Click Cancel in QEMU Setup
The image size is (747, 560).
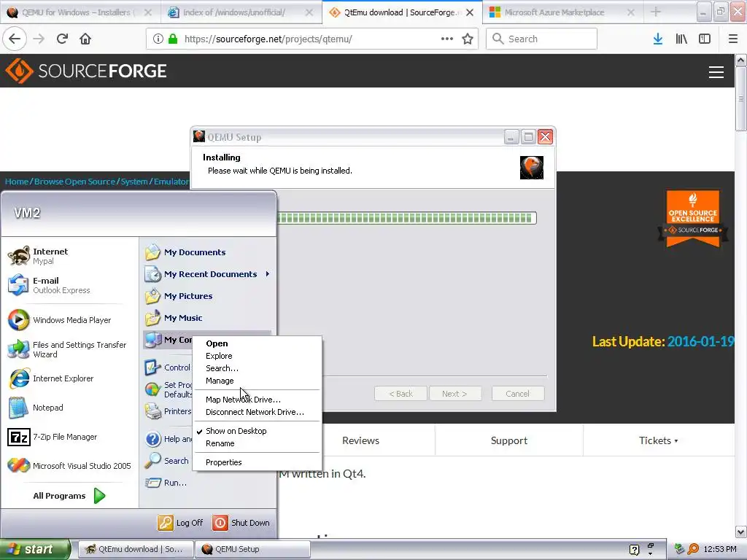pyautogui.click(x=517, y=394)
